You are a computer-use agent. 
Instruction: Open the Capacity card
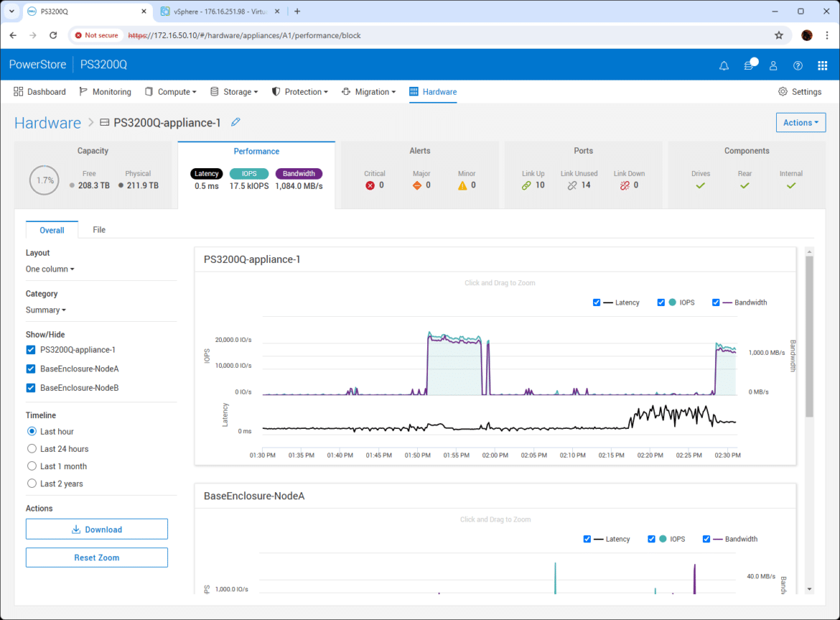(93, 175)
